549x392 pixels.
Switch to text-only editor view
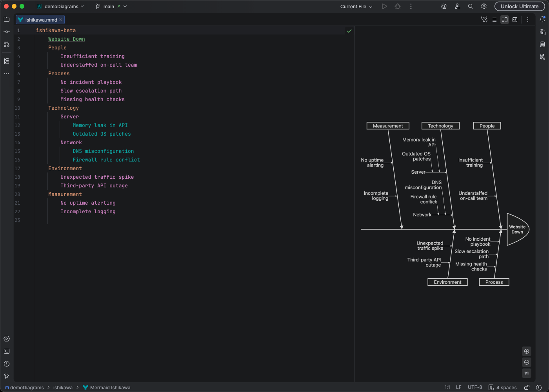[494, 19]
